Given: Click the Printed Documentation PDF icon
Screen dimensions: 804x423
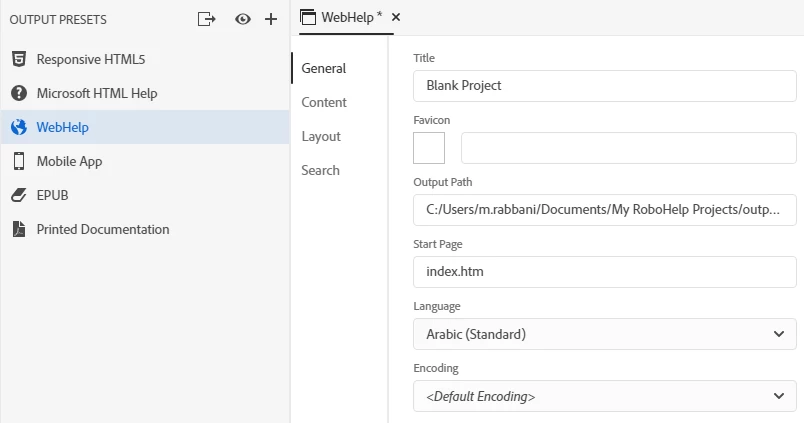Looking at the screenshot, I should pyautogui.click(x=19, y=229).
